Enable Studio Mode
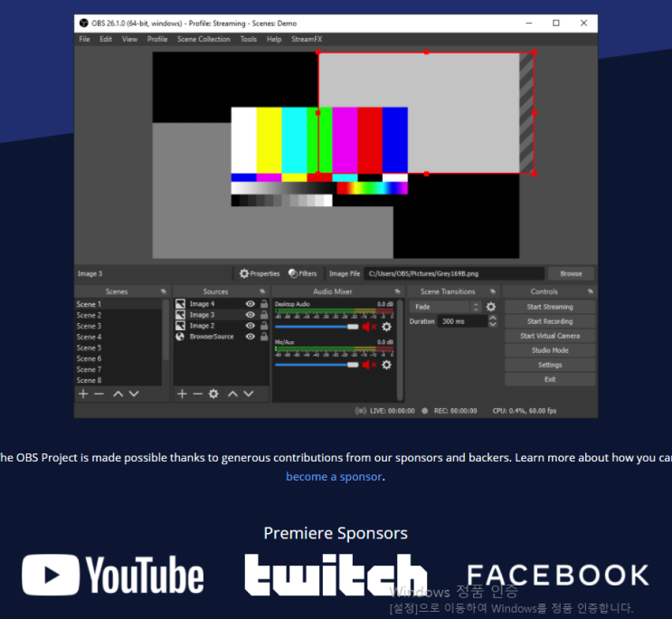The height and width of the screenshot is (619, 672). tap(550, 350)
